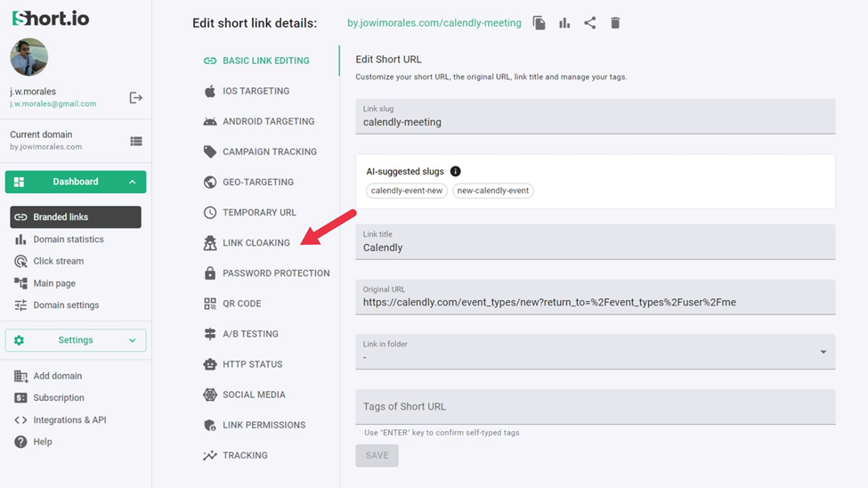Click the Link slug input field
Image resolution: width=868 pixels, height=488 pixels.
(595, 117)
